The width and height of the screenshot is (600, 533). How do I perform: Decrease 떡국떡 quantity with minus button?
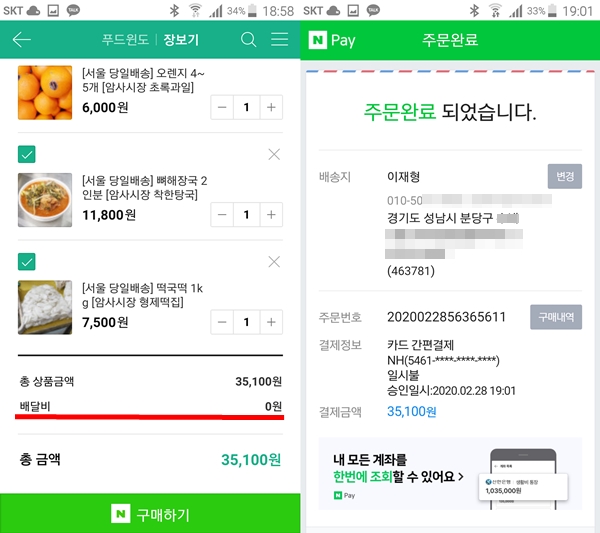click(x=223, y=322)
